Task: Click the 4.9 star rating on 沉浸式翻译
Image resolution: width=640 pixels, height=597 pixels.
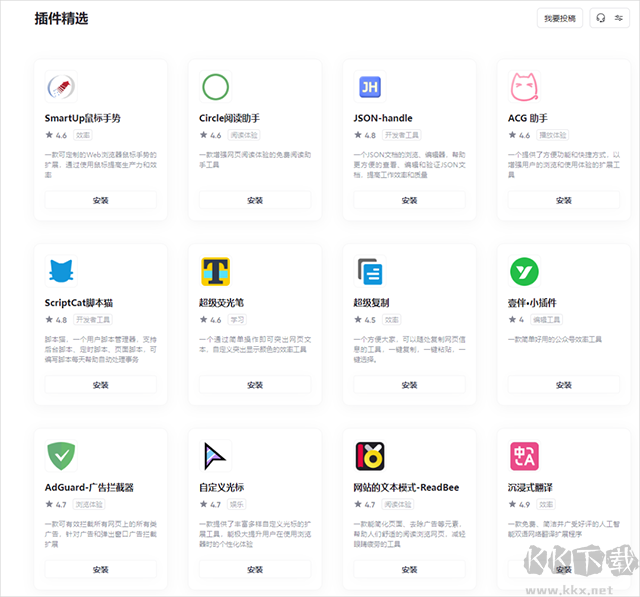Action: [519, 504]
